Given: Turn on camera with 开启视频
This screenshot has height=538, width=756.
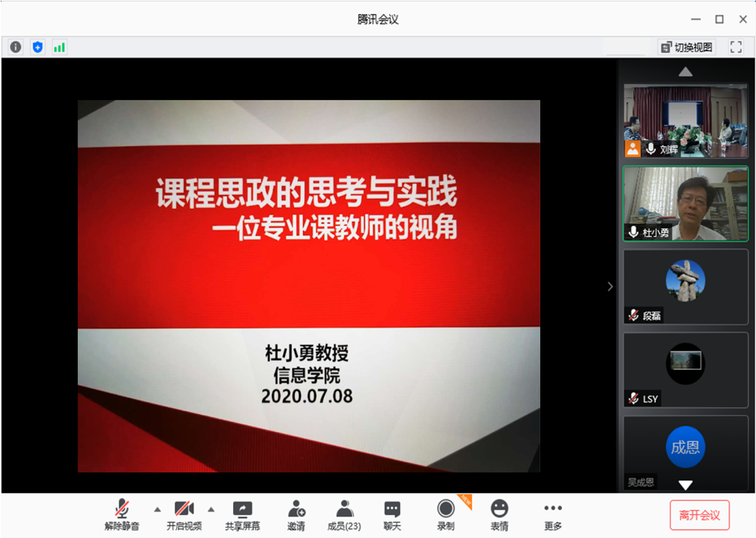Looking at the screenshot, I should point(184,515).
